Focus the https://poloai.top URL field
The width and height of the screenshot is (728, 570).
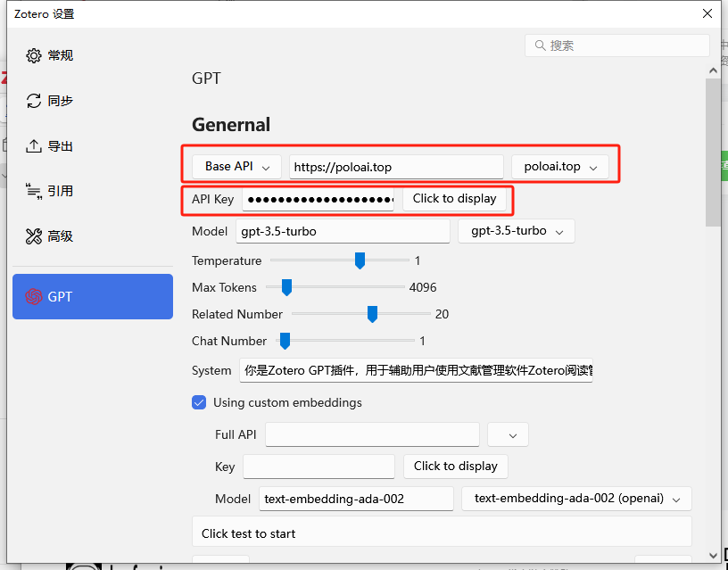point(396,167)
